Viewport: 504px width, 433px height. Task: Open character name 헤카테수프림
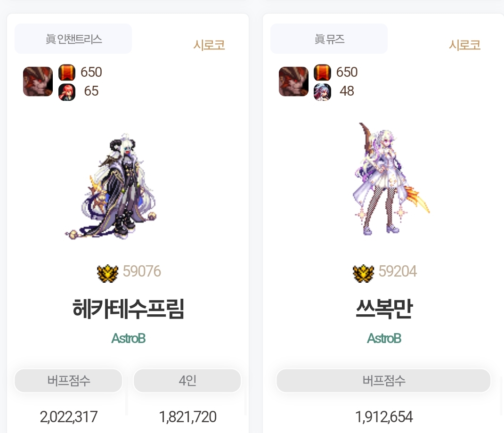128,309
